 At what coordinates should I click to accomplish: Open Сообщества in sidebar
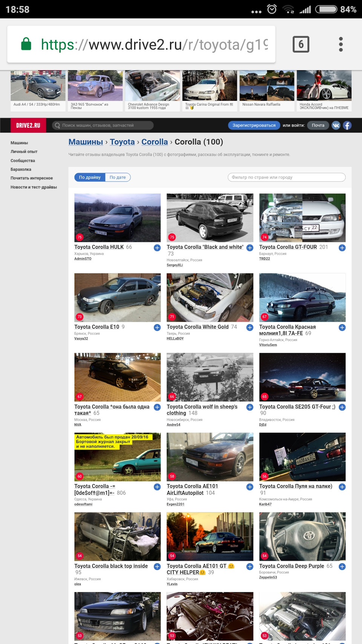(x=23, y=161)
